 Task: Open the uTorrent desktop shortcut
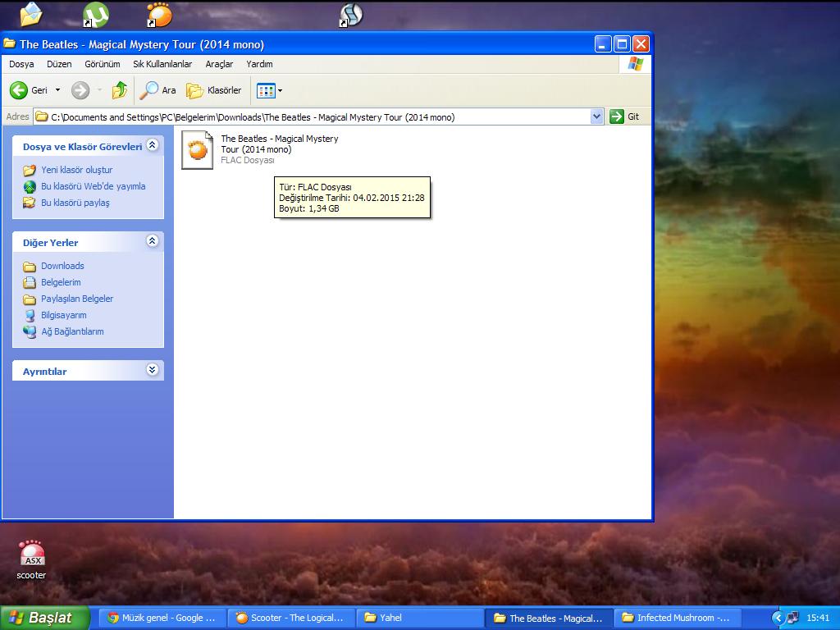pos(96,15)
